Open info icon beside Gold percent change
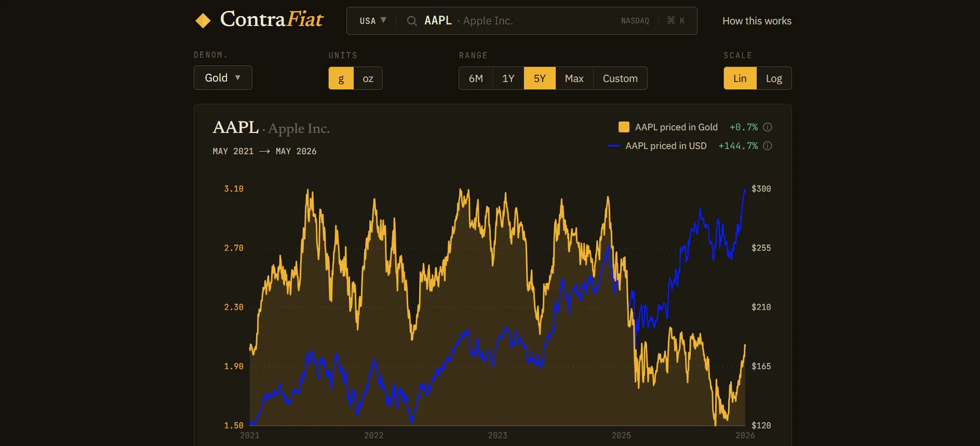The height and width of the screenshot is (446, 980). (768, 127)
